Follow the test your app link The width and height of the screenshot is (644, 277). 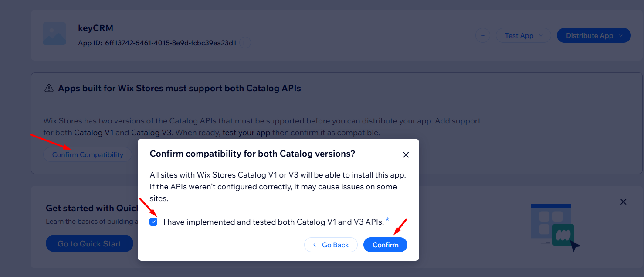[246, 133]
